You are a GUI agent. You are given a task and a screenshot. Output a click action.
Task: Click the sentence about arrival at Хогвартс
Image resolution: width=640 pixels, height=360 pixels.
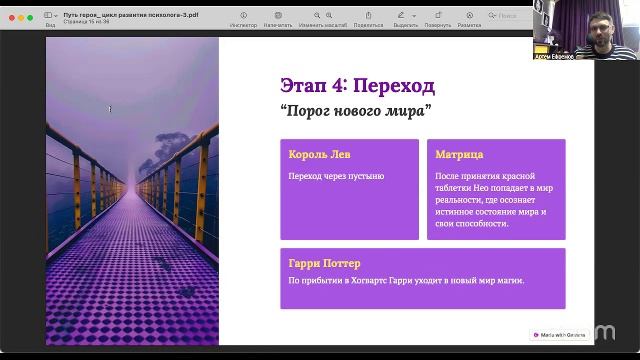point(406,280)
